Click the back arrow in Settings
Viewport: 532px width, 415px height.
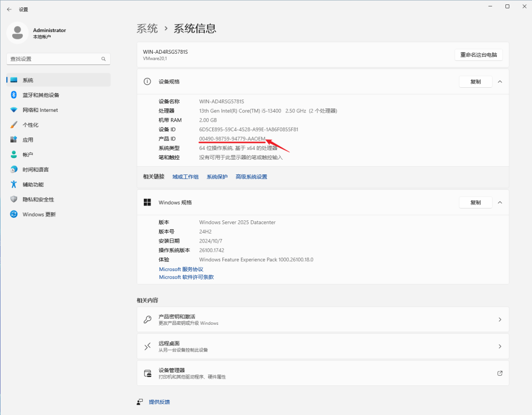[9, 9]
